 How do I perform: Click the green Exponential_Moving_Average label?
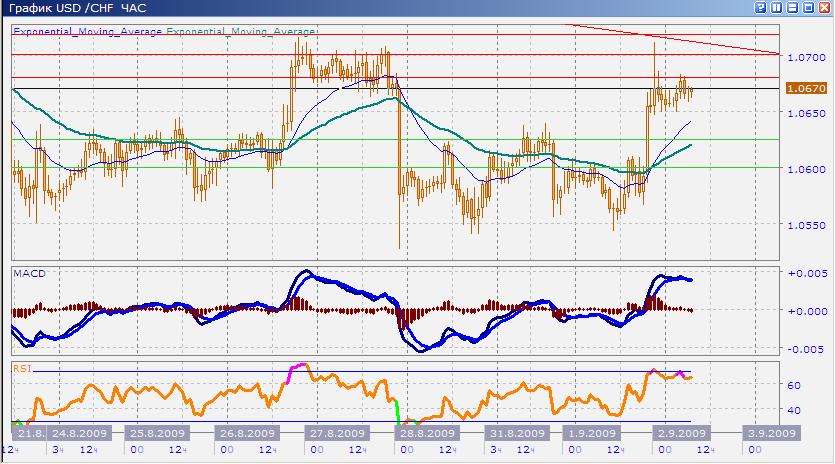241,32
